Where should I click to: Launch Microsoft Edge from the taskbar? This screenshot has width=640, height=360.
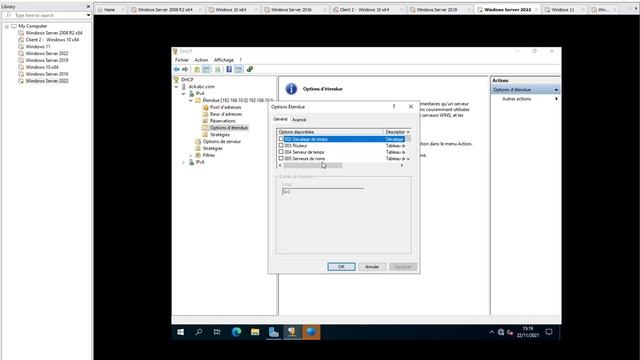click(x=236, y=332)
